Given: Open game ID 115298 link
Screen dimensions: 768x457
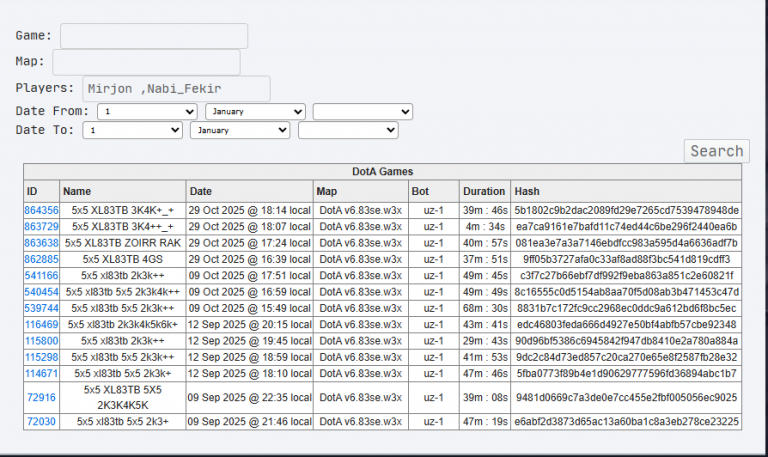Looking at the screenshot, I should [x=41, y=357].
